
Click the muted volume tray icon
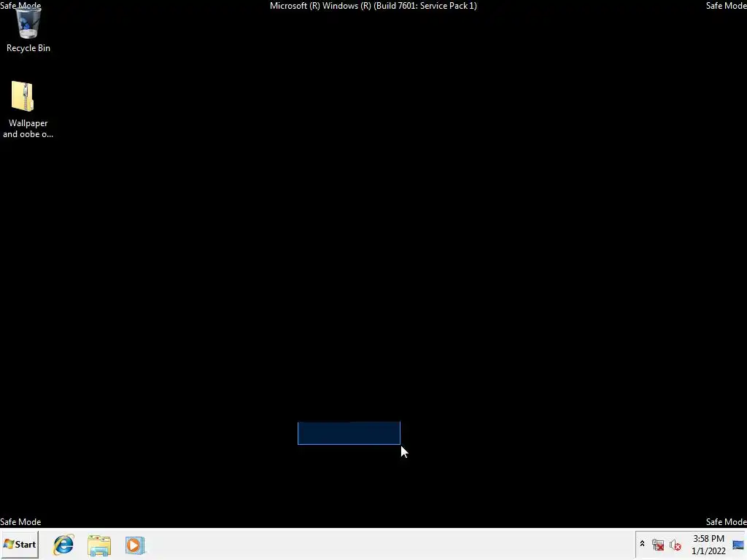tap(675, 545)
